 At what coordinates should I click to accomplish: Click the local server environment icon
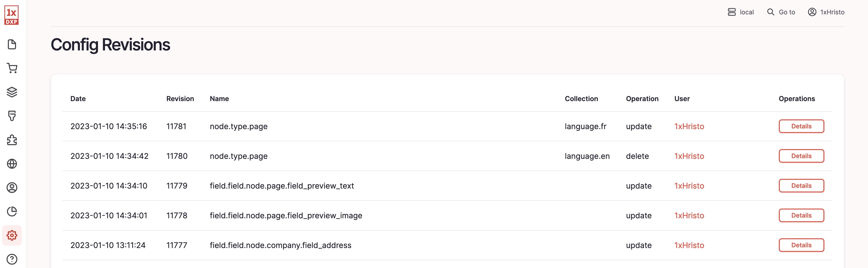pyautogui.click(x=732, y=12)
